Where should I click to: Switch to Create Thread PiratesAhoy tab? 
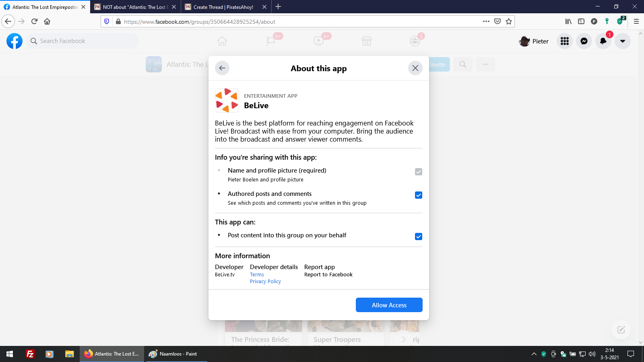point(223,7)
